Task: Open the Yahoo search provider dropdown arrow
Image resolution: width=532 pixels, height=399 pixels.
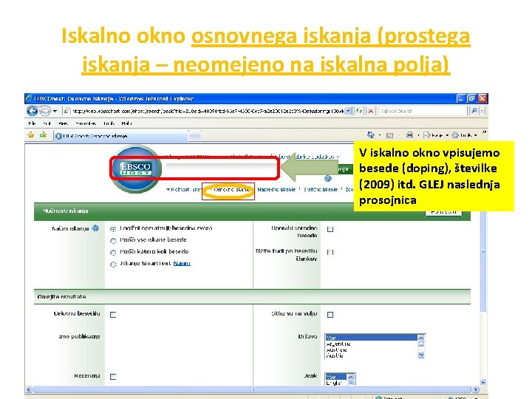Action: click(482, 111)
